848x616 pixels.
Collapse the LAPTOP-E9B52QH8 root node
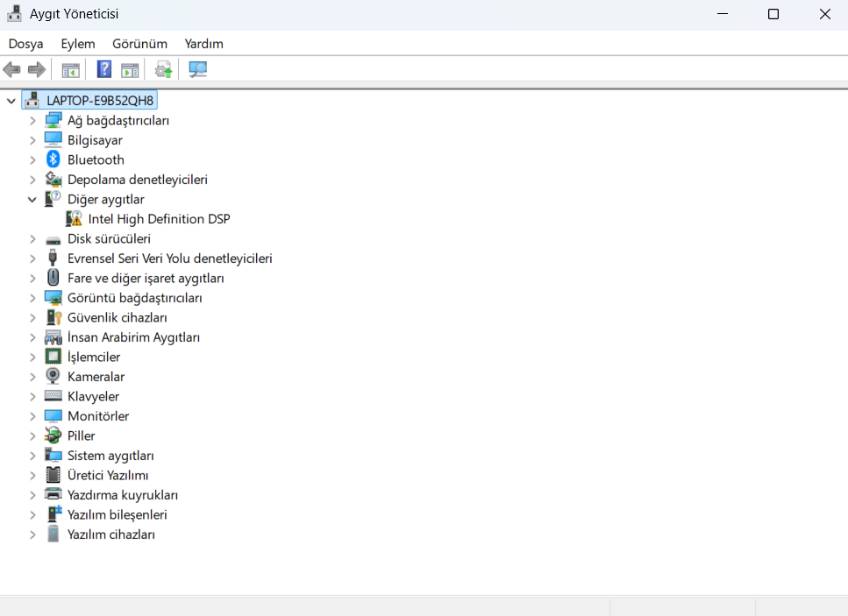pos(11,101)
